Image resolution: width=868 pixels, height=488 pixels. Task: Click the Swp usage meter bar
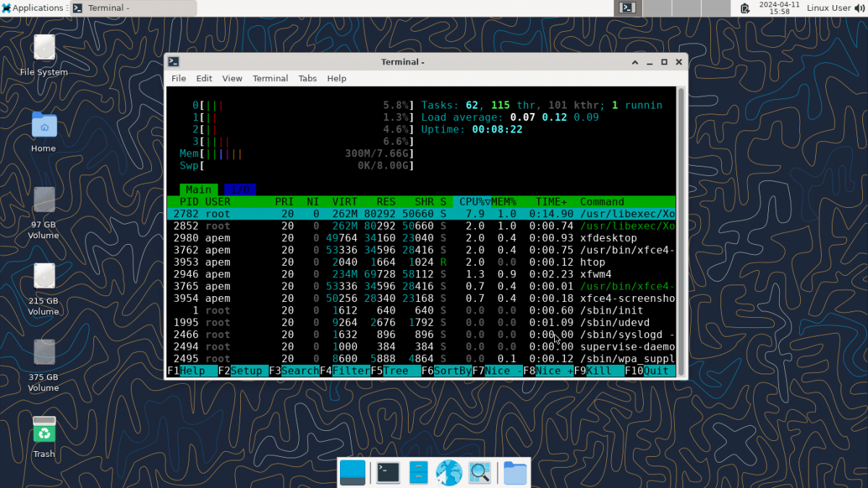point(297,166)
